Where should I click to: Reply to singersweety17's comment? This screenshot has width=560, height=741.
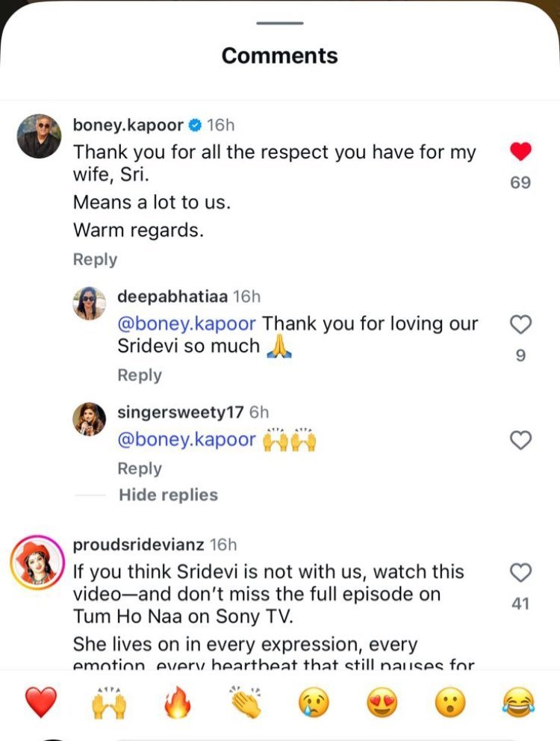point(140,468)
